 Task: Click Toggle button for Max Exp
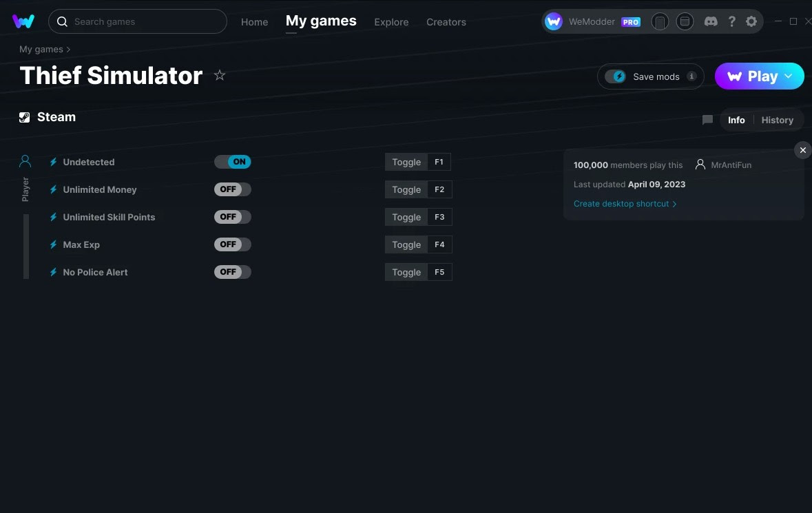(x=406, y=244)
